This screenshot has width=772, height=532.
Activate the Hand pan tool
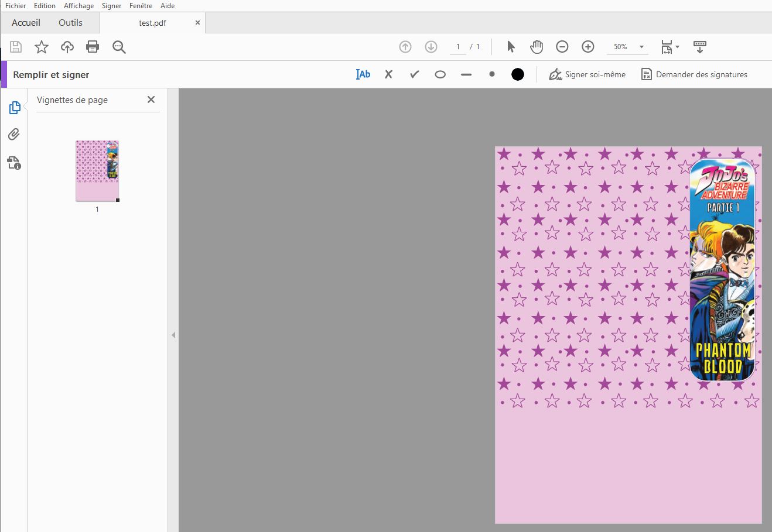pyautogui.click(x=537, y=47)
